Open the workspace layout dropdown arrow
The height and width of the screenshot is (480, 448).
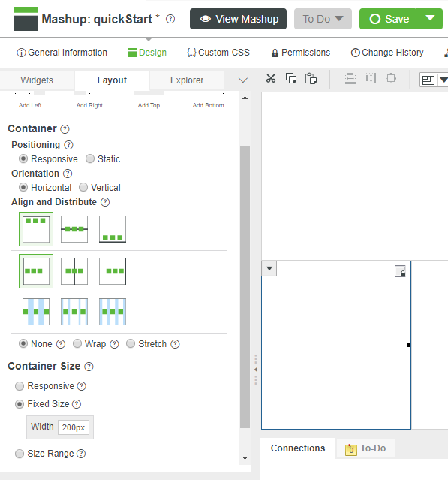[443, 80]
